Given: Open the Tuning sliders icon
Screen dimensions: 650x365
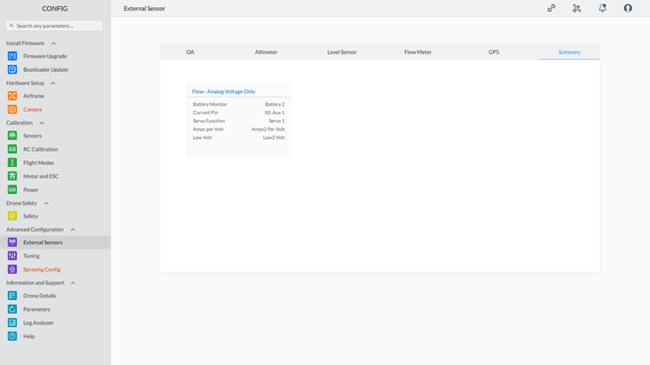Looking at the screenshot, I should pos(12,256).
